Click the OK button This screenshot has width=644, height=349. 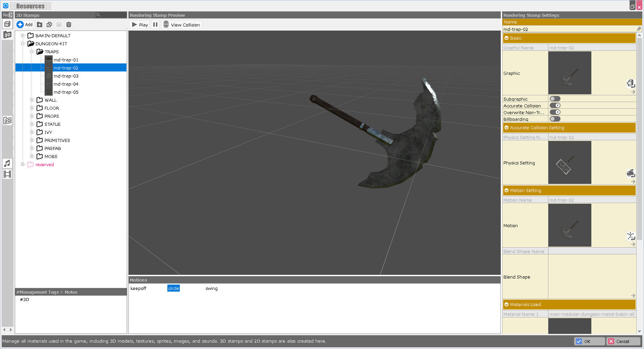[x=589, y=341]
